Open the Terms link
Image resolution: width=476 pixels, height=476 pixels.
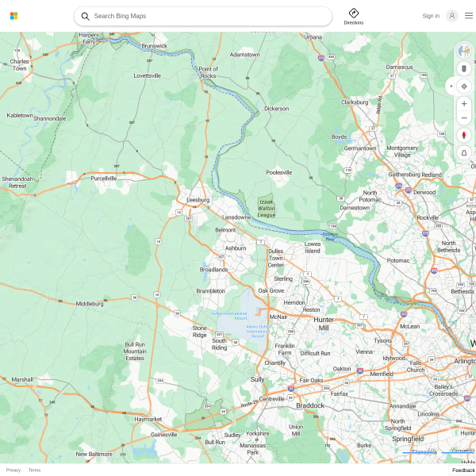coord(34,470)
